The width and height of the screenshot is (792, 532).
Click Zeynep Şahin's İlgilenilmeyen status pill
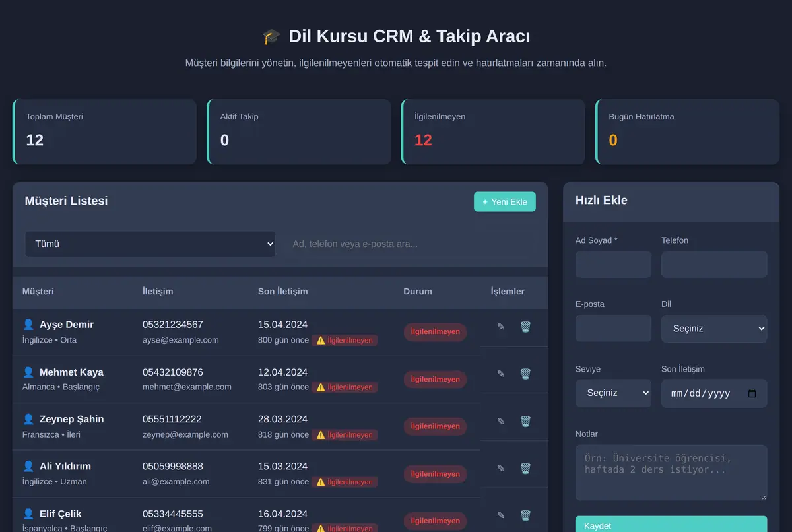pos(436,426)
